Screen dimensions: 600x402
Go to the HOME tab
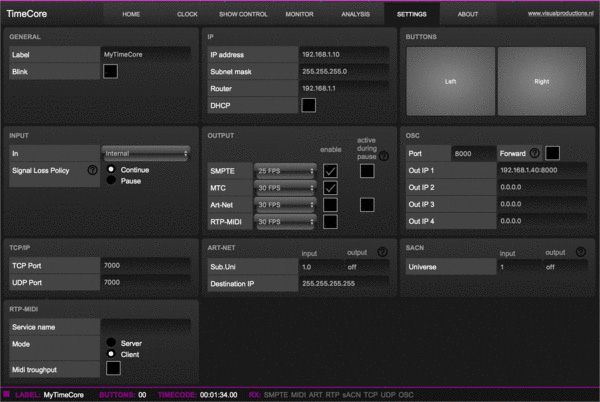pos(131,14)
